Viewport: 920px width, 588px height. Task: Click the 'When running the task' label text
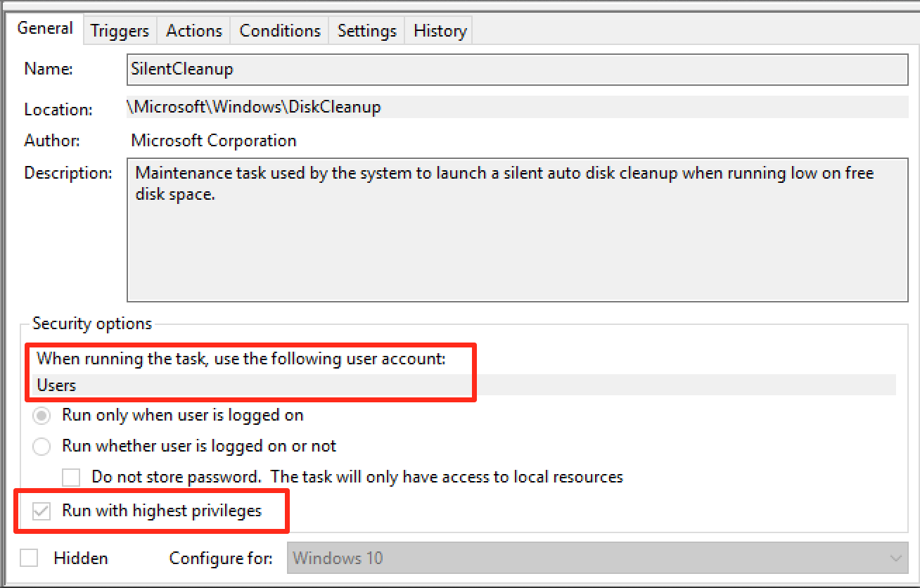(241, 359)
